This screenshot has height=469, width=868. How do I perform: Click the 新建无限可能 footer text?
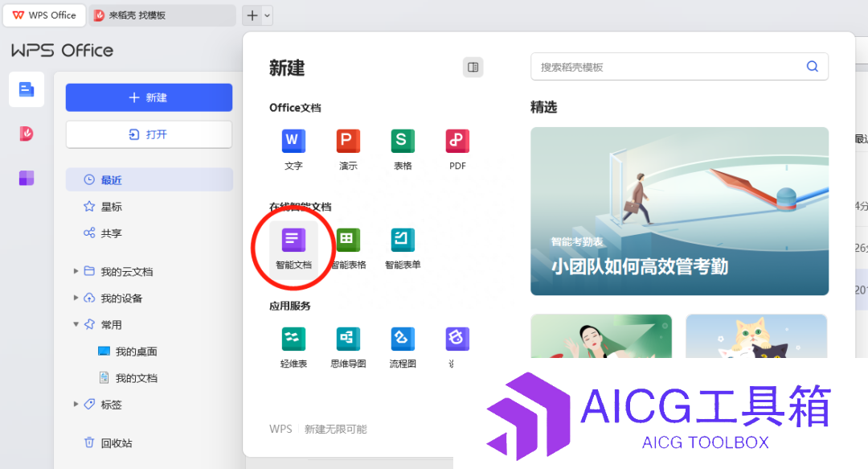(x=335, y=429)
